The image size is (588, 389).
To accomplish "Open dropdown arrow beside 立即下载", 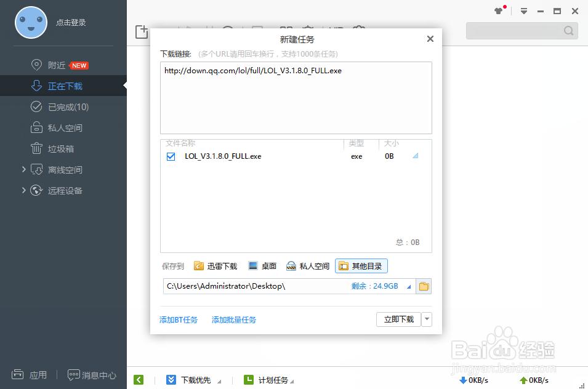I will 427,319.
